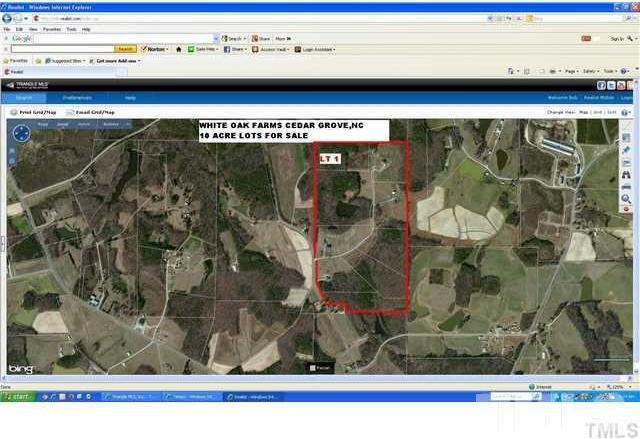
Task: Click the red circle tool in map sidebar
Action: coord(626,209)
